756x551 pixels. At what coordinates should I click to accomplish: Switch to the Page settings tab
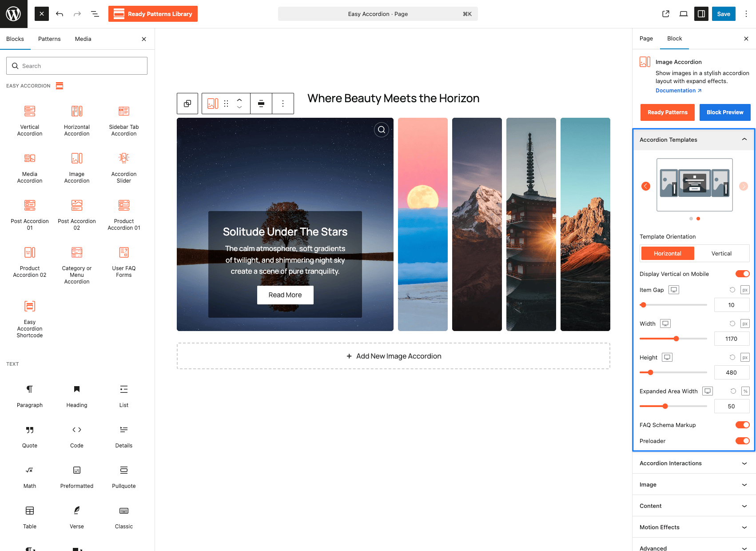646,39
